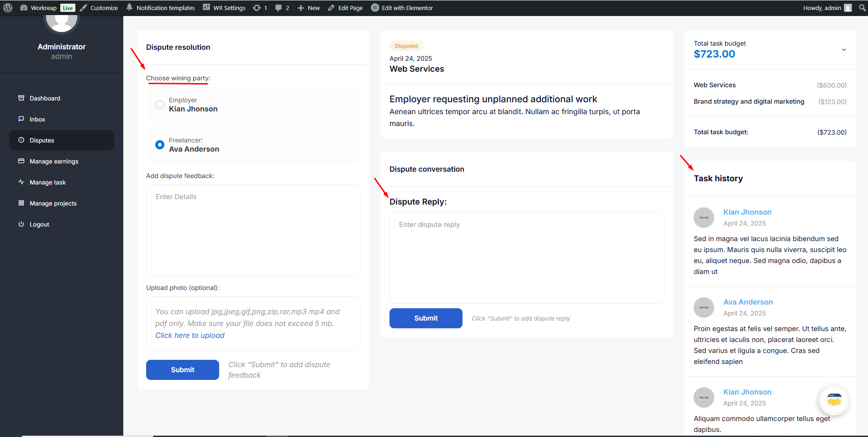Select Freelancer Ava Anderson radio button
Image resolution: width=868 pixels, height=437 pixels.
coord(160,145)
